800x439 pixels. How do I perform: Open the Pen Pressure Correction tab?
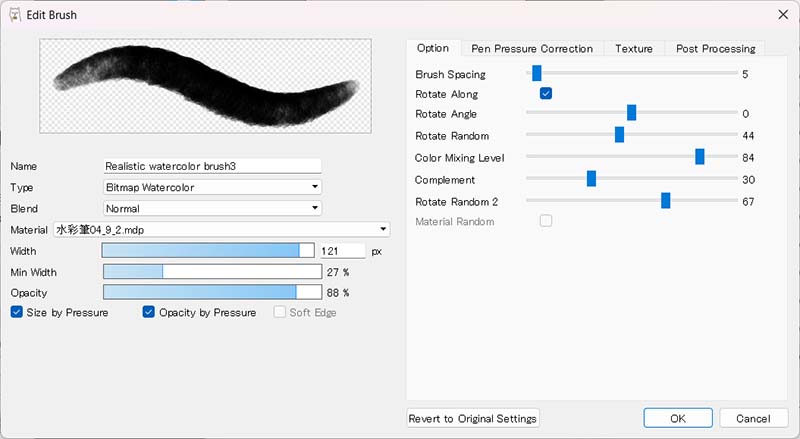pos(532,48)
